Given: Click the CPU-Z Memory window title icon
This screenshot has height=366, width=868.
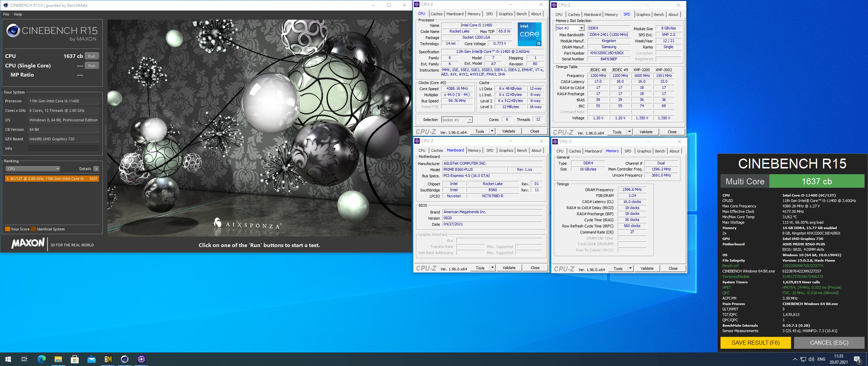Looking at the screenshot, I should tap(555, 142).
